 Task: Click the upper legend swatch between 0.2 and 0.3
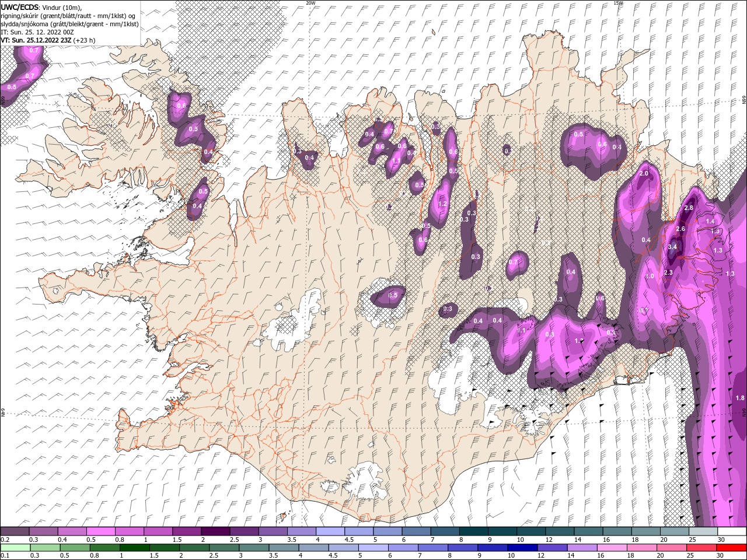click(x=15, y=531)
